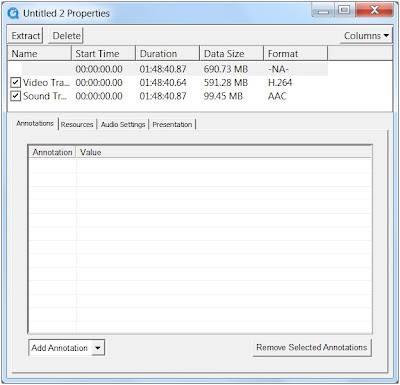Maximize the Properties window
The width and height of the screenshot is (400, 385).
344,10
